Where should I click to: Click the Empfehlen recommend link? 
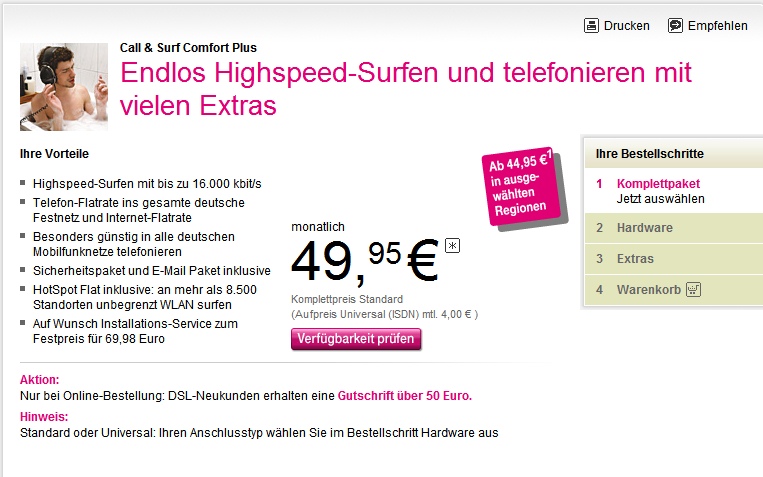tap(717, 26)
